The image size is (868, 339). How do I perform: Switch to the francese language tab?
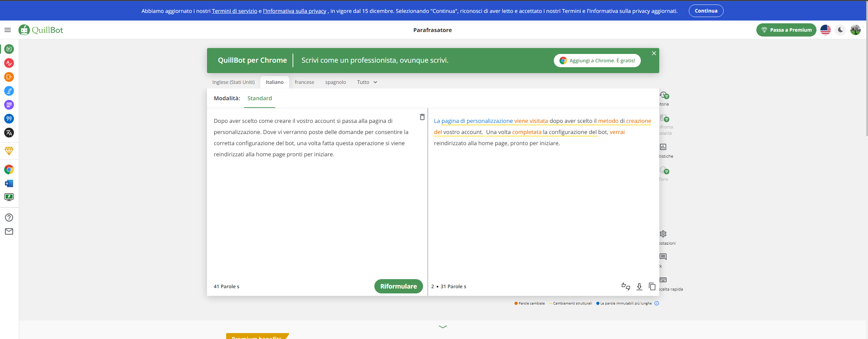(304, 82)
